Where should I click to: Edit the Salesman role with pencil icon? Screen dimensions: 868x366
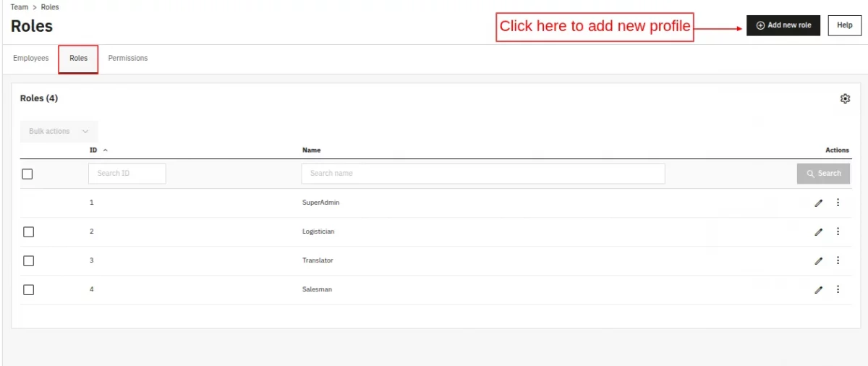[818, 289]
